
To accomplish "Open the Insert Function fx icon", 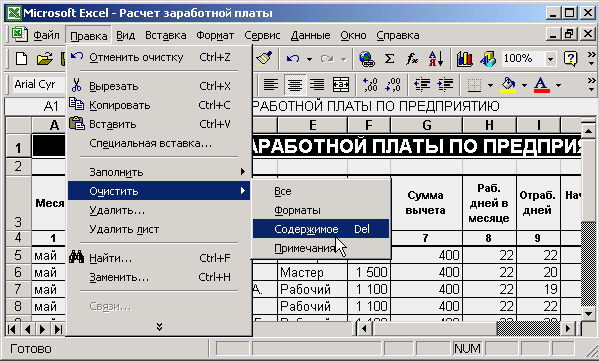I will click(412, 59).
